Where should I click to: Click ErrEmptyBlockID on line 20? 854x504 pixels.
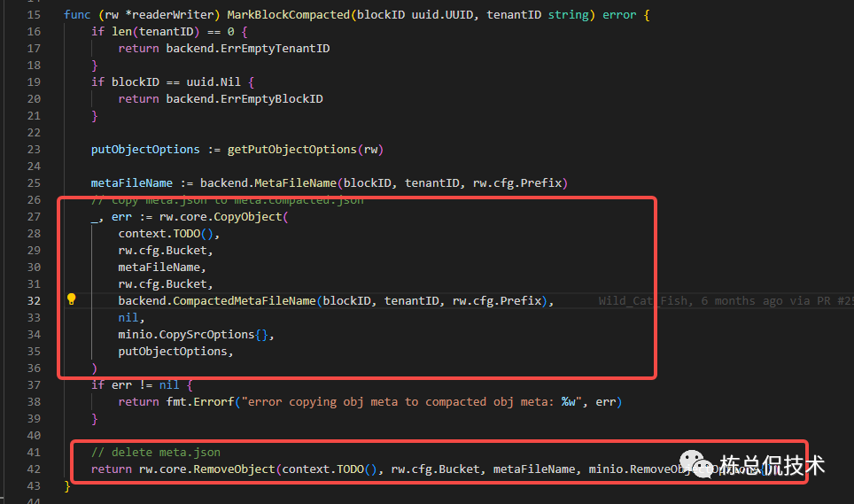272,99
